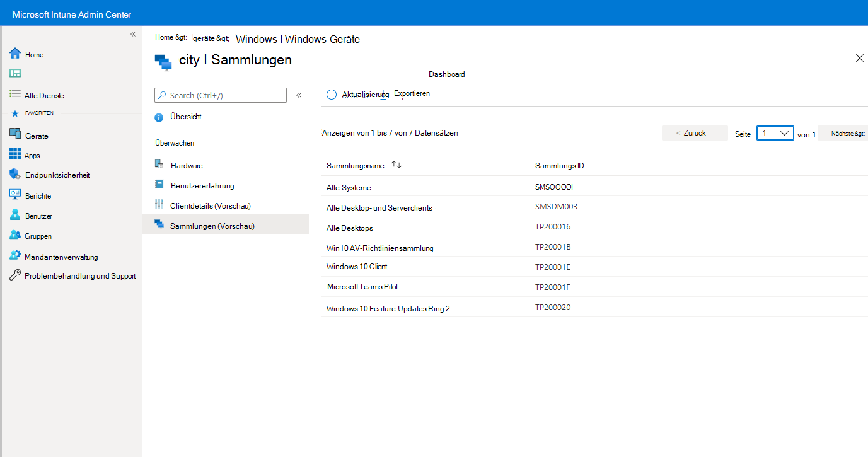Open Benutzererfahrung menu item

click(x=226, y=185)
